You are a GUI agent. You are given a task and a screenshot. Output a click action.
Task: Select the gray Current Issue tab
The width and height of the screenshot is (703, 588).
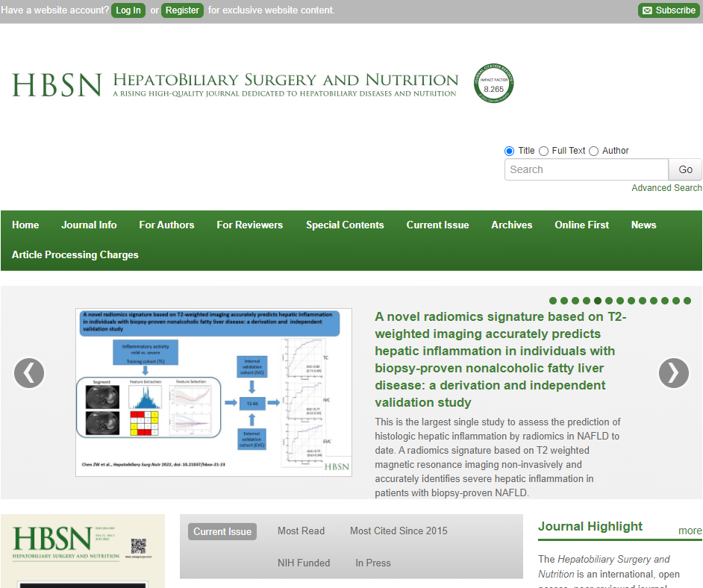coord(222,531)
